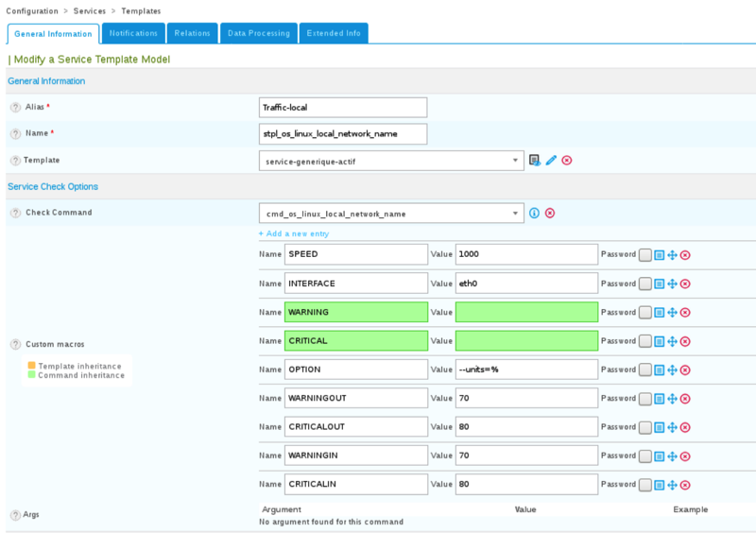
Task: Open the Template dropdown service-generique-actif
Action: coord(390,161)
